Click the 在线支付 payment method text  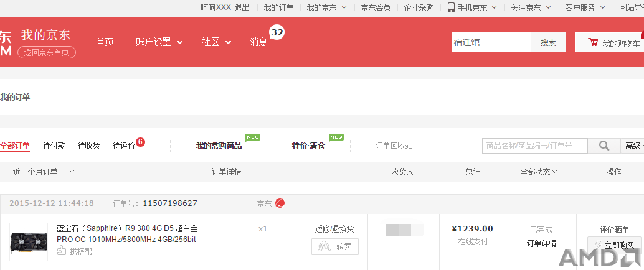pos(473,242)
